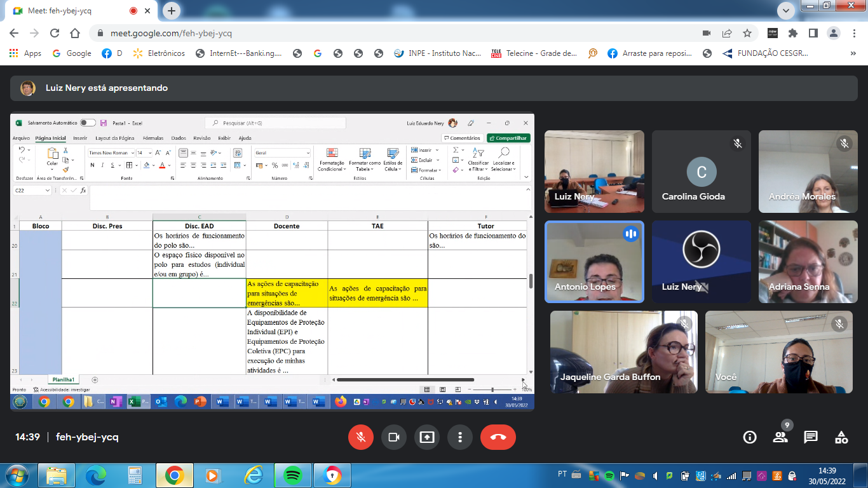This screenshot has width=868, height=488.
Task: Open meeting details info icon
Action: coord(750,437)
